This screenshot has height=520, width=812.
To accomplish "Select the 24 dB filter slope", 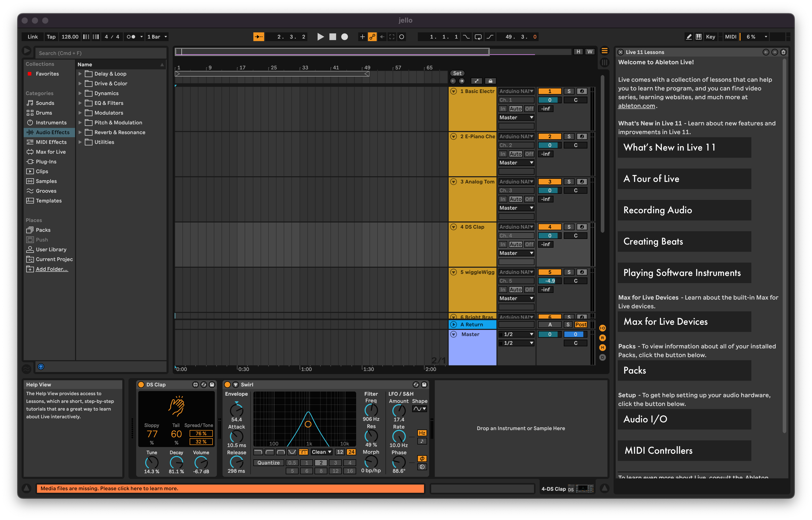I will 351,452.
